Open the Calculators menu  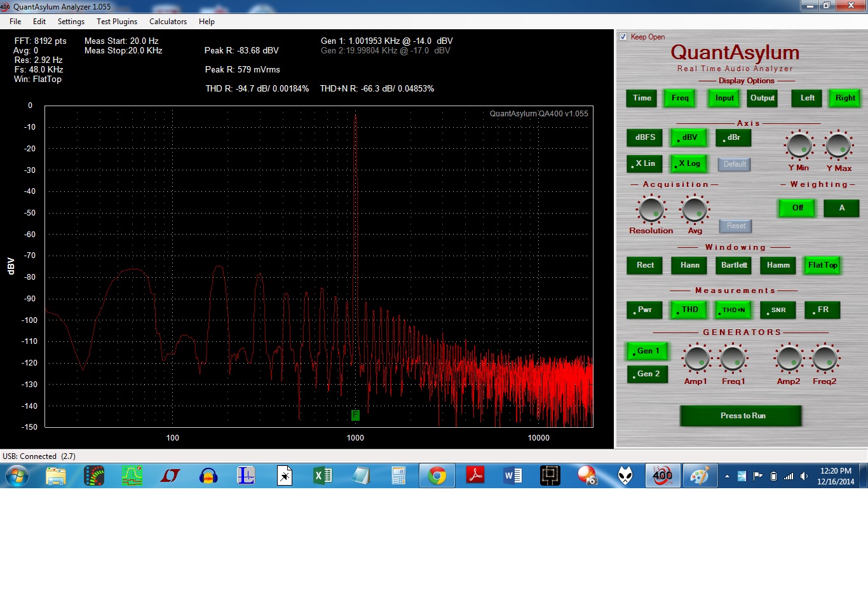click(x=168, y=22)
